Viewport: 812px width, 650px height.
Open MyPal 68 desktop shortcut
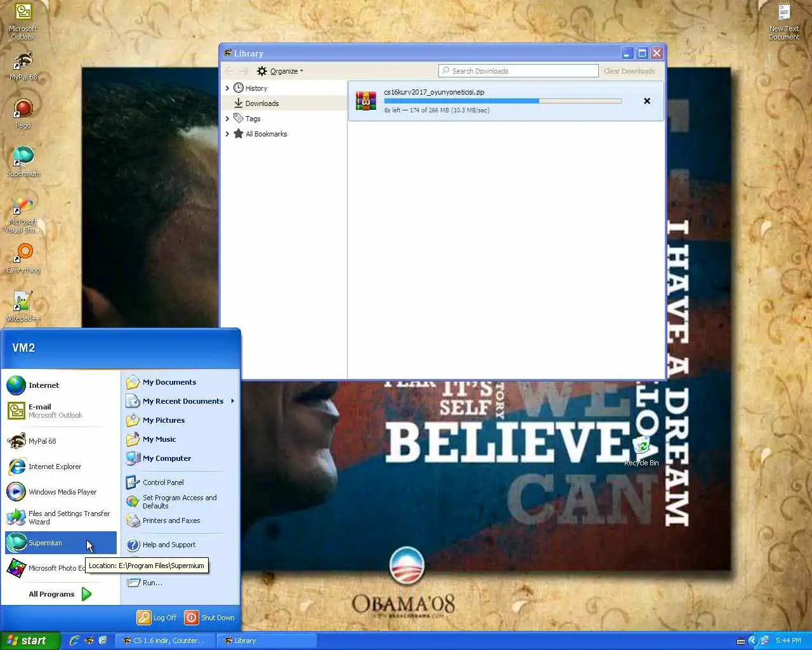[23, 65]
